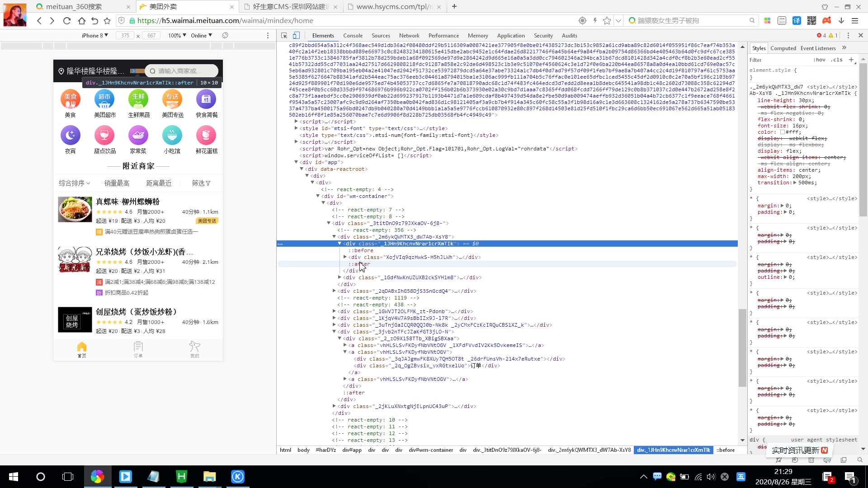Open the 筛选 filter options

pyautogui.click(x=201, y=183)
